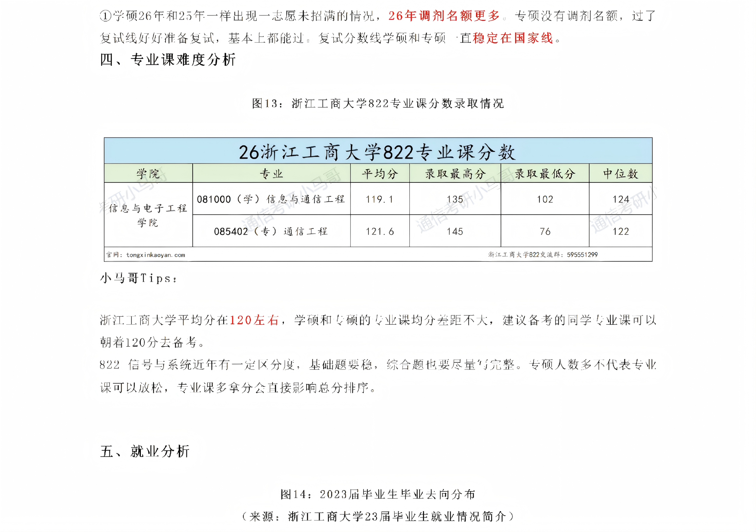Viewport: 756px width, 532px height.
Task: Click the median value 122
Action: pyautogui.click(x=621, y=232)
